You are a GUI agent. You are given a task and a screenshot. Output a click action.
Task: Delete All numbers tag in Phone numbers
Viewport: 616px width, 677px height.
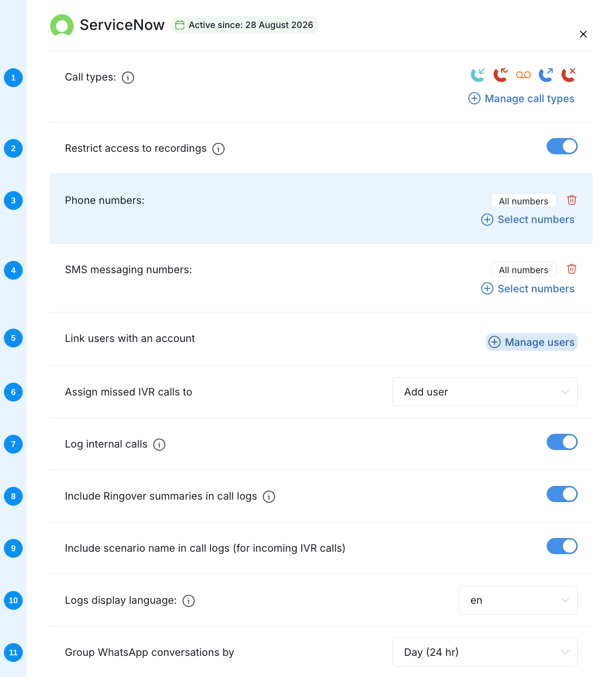coord(572,200)
